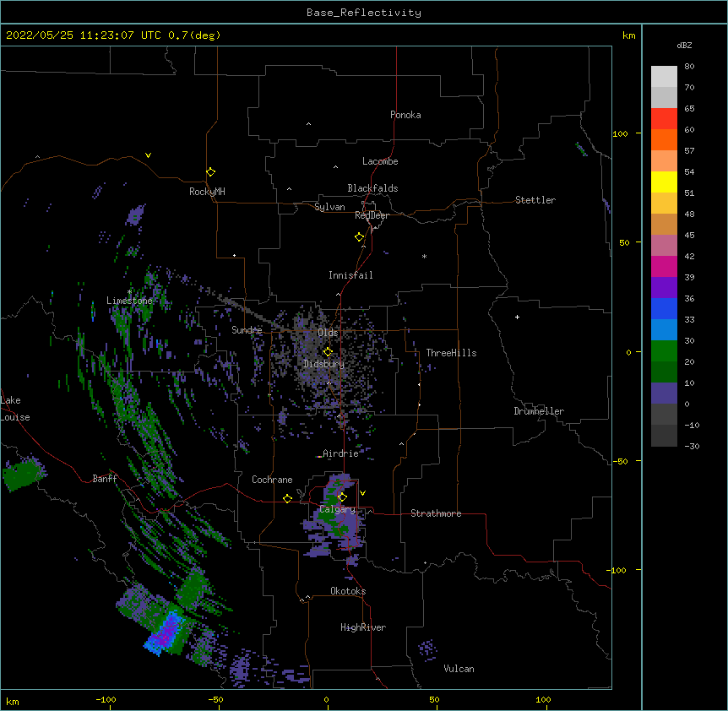Pick the bright yellow 51-54 dBZ swatch
Image resolution: width=728 pixels, height=711 pixels.
(x=664, y=182)
